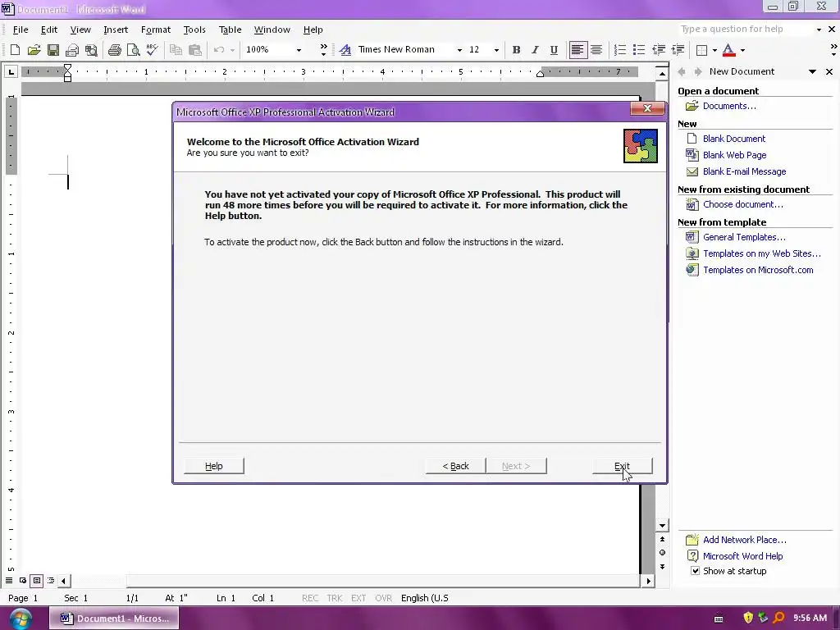Click General Templates link
This screenshot has width=840, height=630.
pos(744,237)
